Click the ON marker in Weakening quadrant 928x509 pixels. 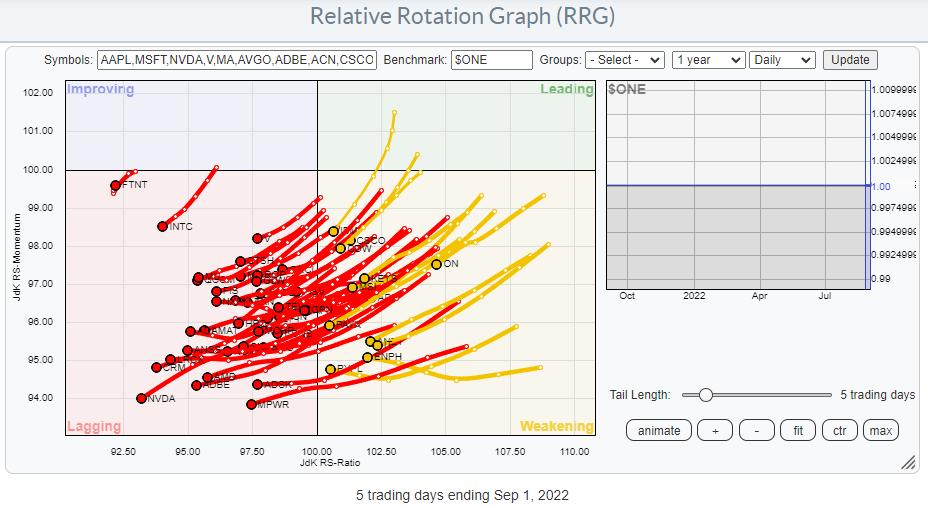(x=436, y=264)
